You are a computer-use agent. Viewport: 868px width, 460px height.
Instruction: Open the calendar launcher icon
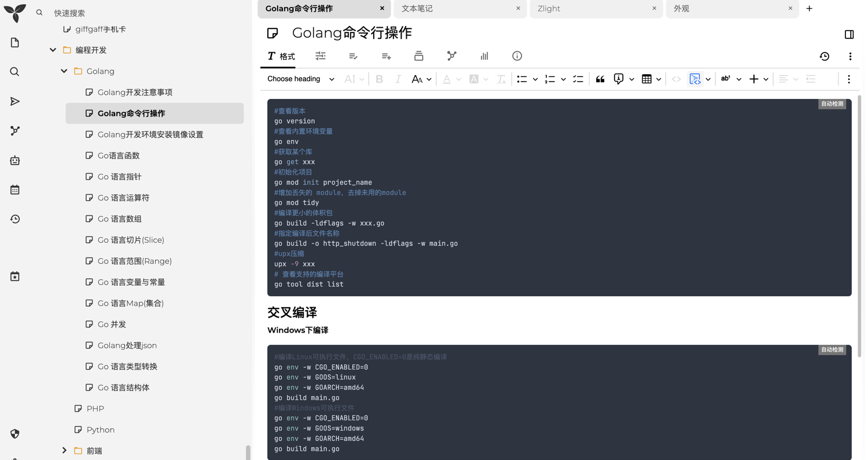[15, 190]
